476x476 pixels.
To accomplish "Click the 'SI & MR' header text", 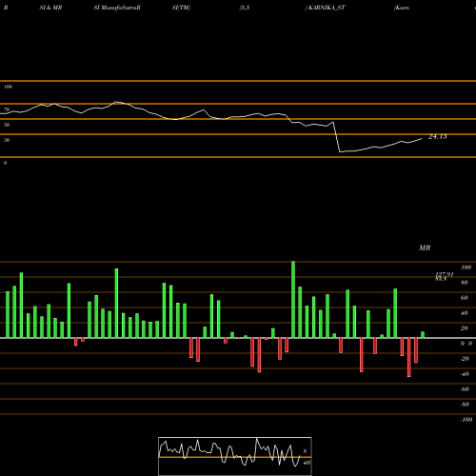I will pyautogui.click(x=50, y=8).
